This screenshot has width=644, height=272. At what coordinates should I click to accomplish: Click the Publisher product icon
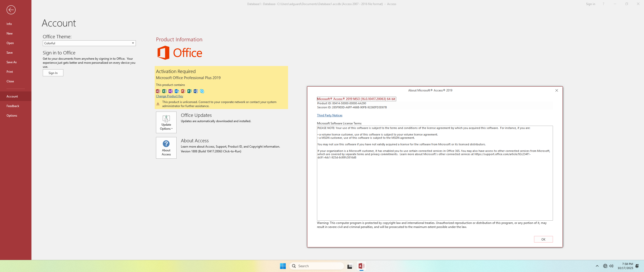point(189,91)
